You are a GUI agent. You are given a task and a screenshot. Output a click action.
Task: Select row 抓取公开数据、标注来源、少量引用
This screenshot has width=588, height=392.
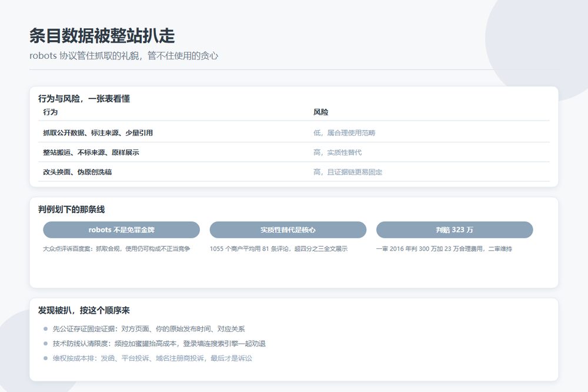[x=293, y=132]
